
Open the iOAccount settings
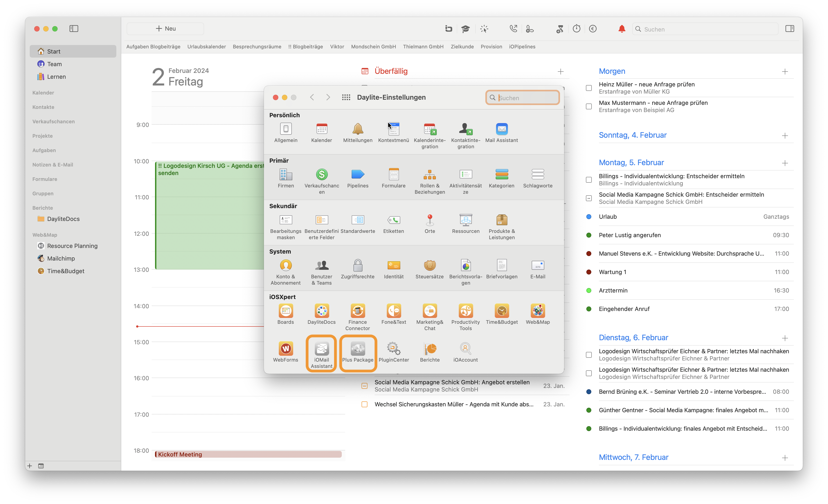pos(466,352)
